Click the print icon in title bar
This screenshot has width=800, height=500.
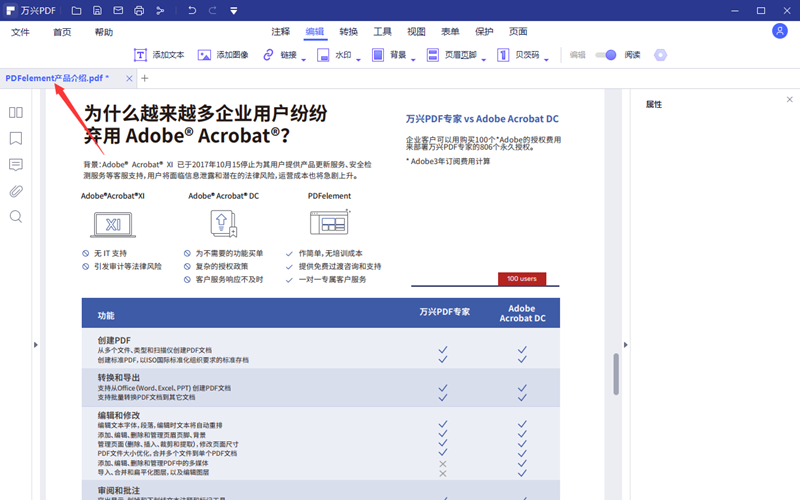(140, 11)
